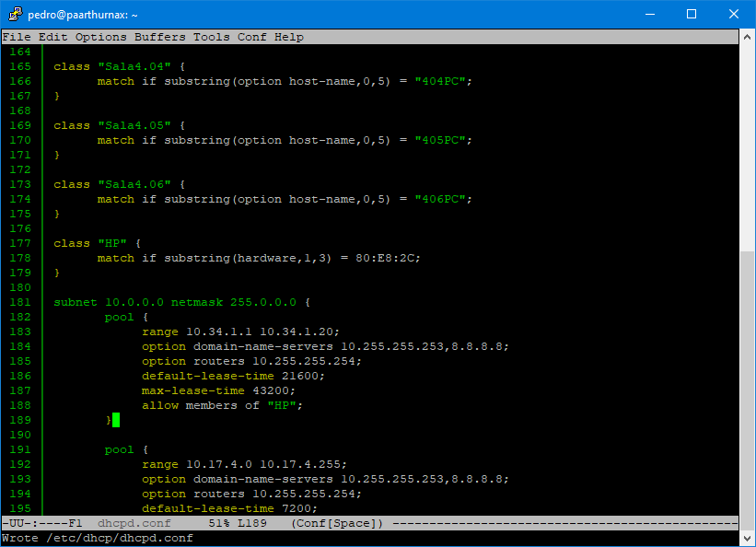Open the Conf mode menu
This screenshot has height=547, width=756.
pos(250,36)
